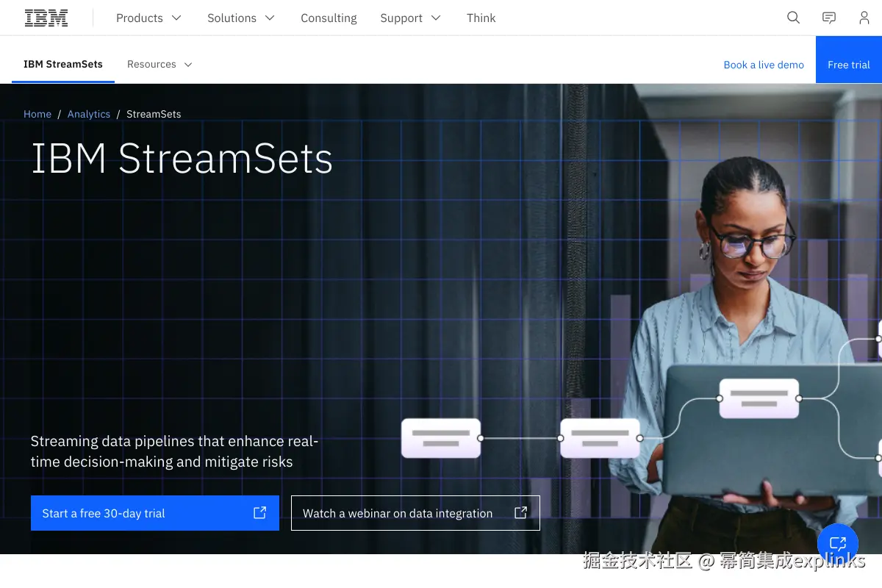The image size is (882, 588).
Task: Open the chat icon in header
Action: coord(829,18)
